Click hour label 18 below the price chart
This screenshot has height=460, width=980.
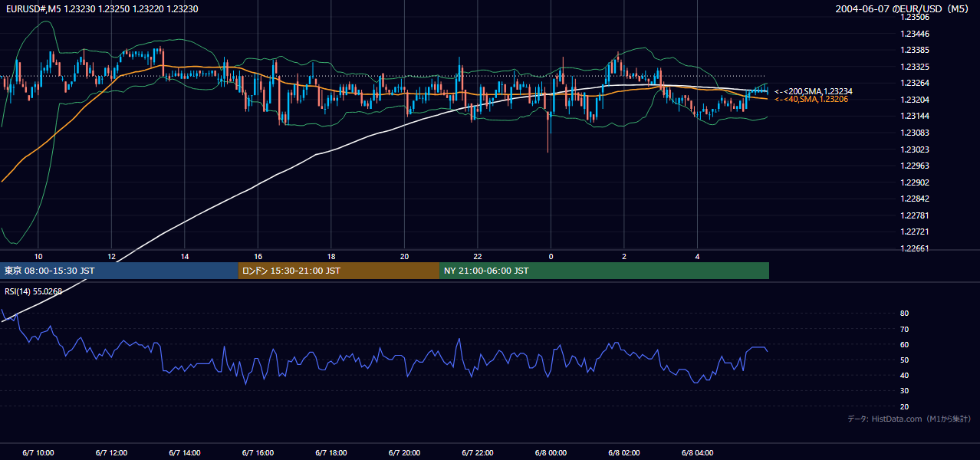331,256
